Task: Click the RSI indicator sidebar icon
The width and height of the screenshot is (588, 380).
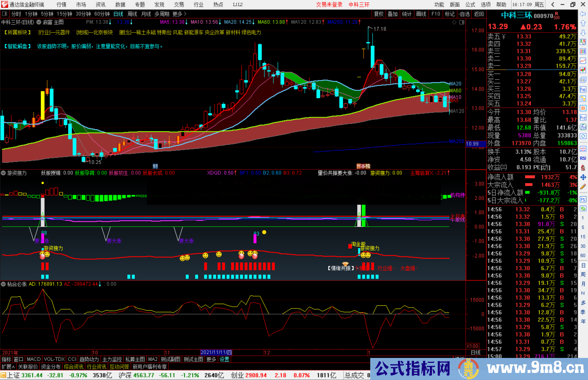Action: (583, 158)
